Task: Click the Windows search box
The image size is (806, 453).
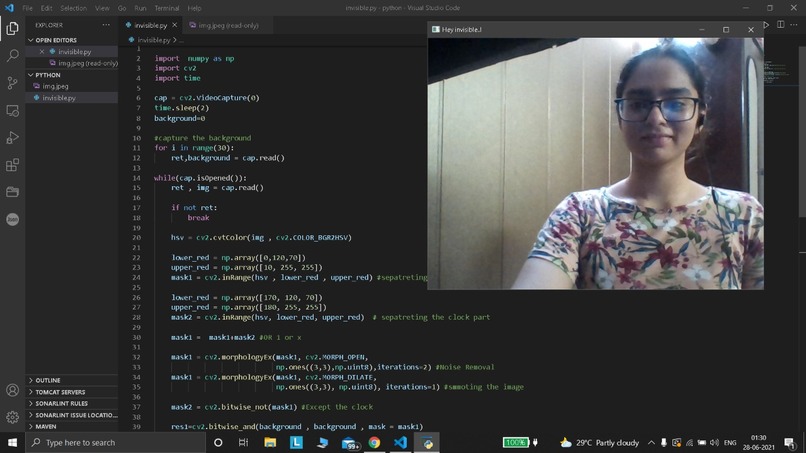Action: (116, 442)
